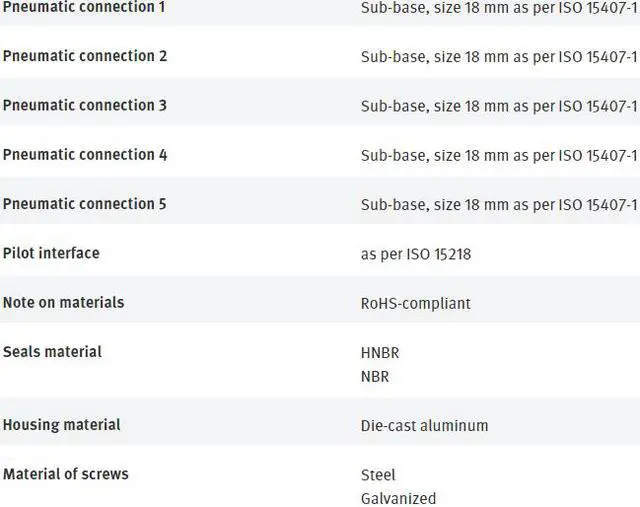This screenshot has height=507, width=640.
Task: Click the "Pneumatic connection 1" label
Action: [84, 7]
